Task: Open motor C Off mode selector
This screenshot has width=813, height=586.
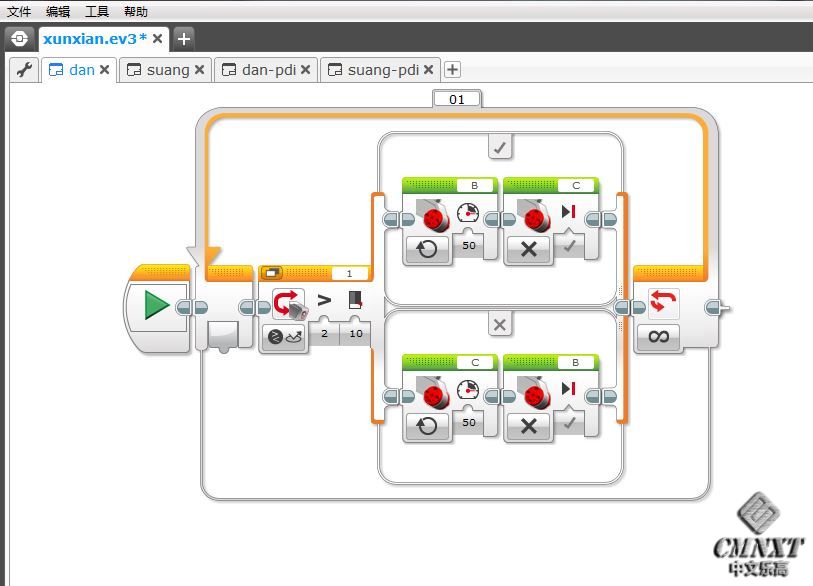Action: (529, 249)
